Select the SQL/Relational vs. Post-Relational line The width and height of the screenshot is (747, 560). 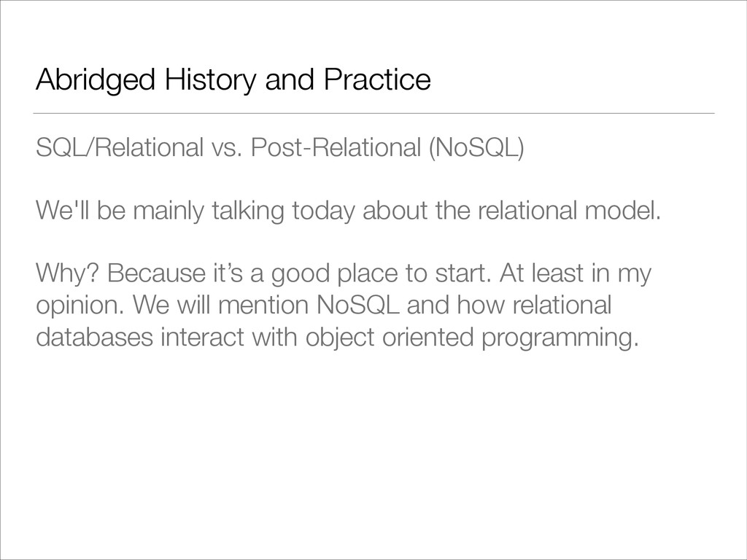pyautogui.click(x=279, y=147)
